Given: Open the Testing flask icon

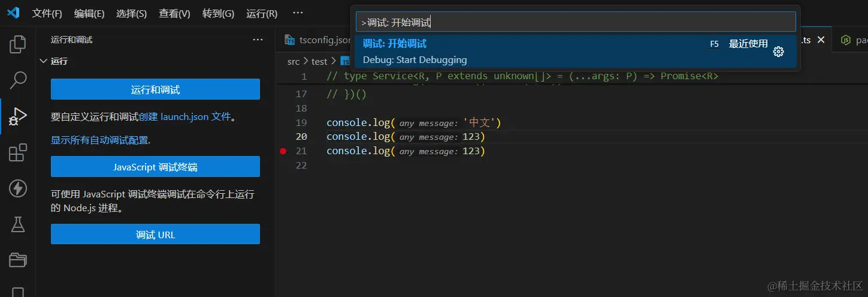Looking at the screenshot, I should 17,224.
